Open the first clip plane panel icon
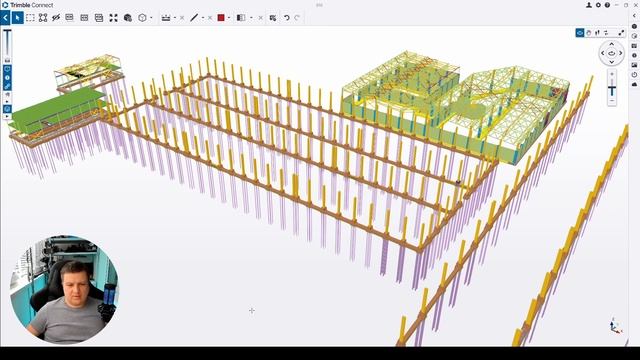The width and height of the screenshot is (640, 360). (69, 18)
